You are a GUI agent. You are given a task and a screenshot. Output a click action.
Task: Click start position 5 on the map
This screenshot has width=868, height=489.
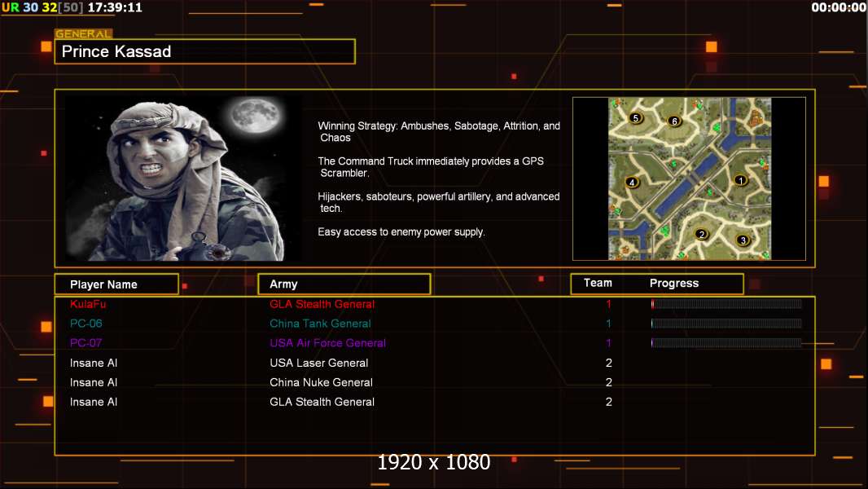[x=636, y=118]
